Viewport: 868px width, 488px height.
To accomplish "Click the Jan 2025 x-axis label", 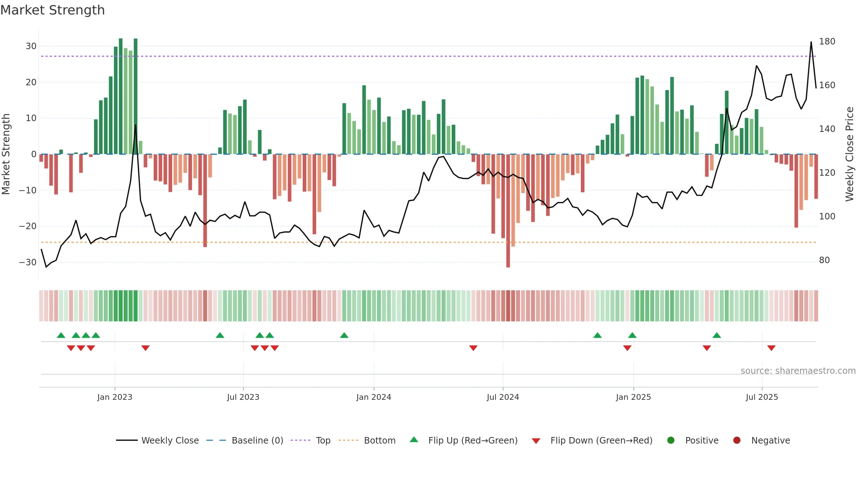I will 633,397.
